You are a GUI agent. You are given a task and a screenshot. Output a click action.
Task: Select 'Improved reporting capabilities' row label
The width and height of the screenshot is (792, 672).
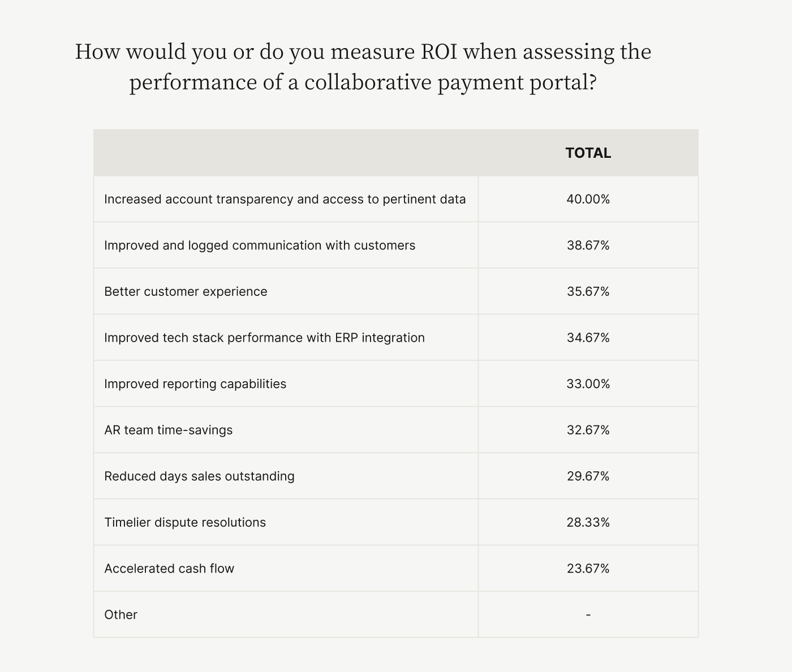coord(195,384)
